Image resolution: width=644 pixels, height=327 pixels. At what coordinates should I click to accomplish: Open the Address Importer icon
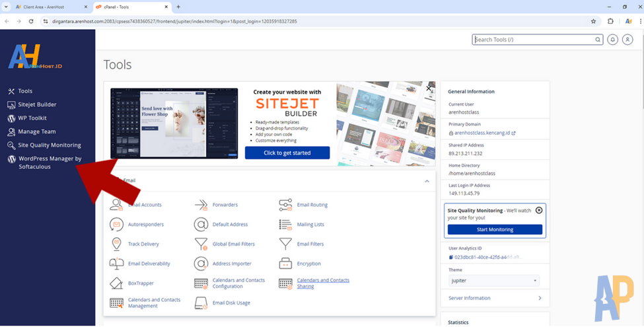[201, 264]
